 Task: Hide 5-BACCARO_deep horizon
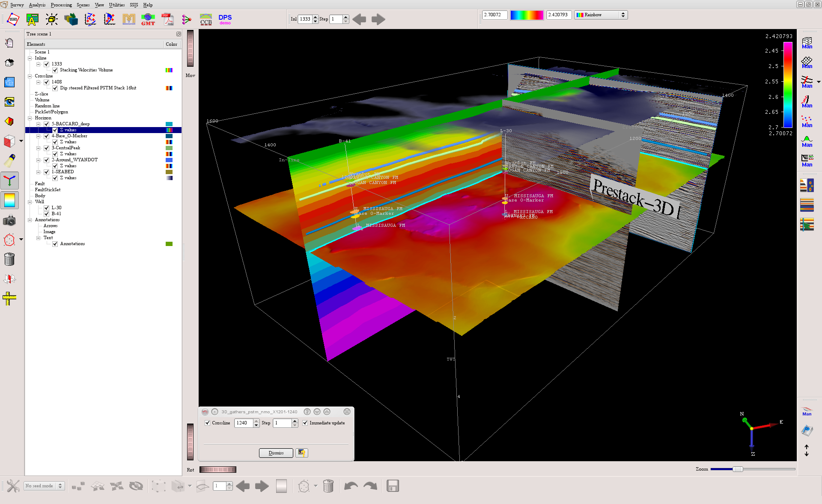point(47,124)
